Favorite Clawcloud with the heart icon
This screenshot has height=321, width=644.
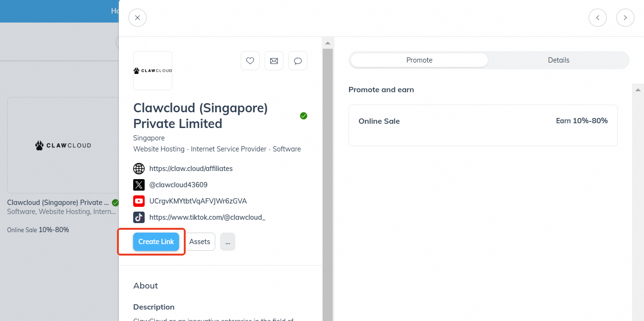point(250,61)
